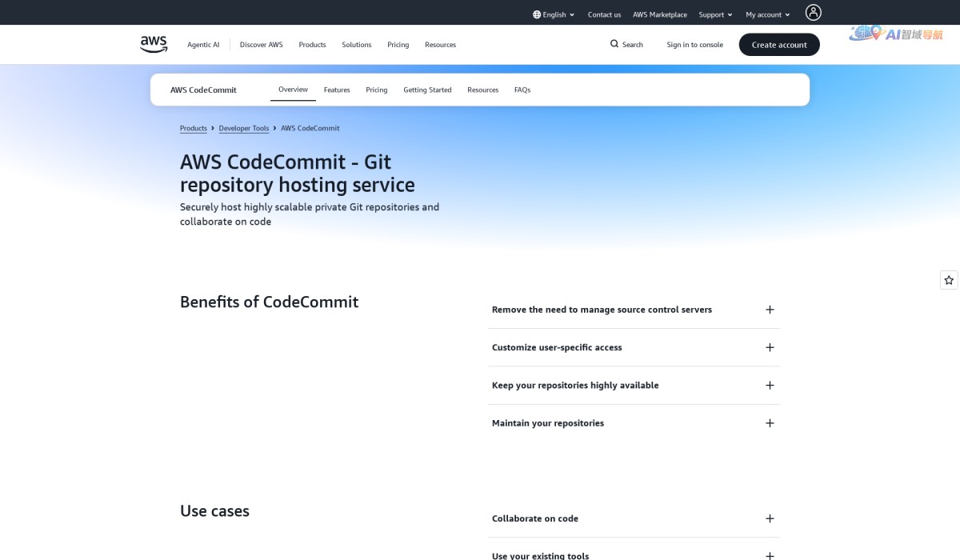960x560 pixels.
Task: Click the Products breadcrumb link
Action: (x=194, y=128)
